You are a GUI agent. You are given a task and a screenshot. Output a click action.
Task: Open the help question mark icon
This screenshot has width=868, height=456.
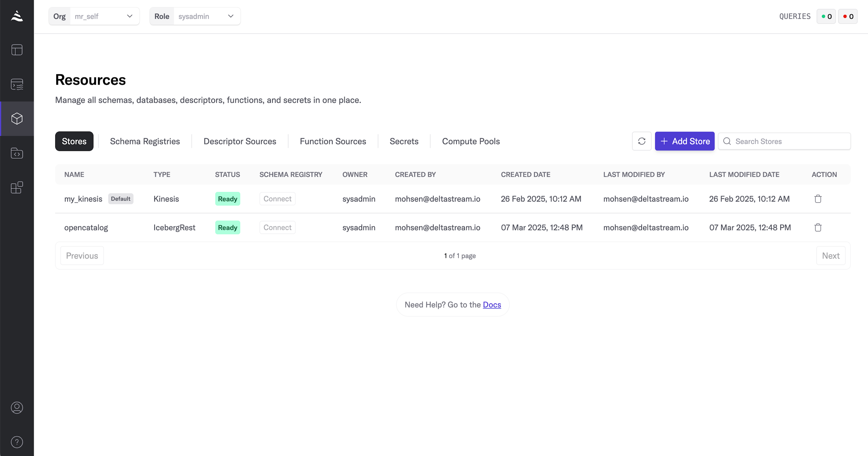tap(17, 442)
